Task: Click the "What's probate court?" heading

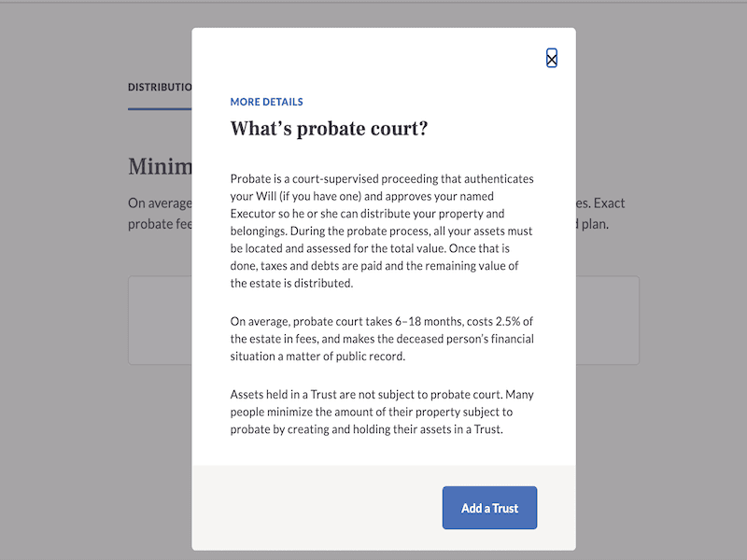Action: coord(329,129)
